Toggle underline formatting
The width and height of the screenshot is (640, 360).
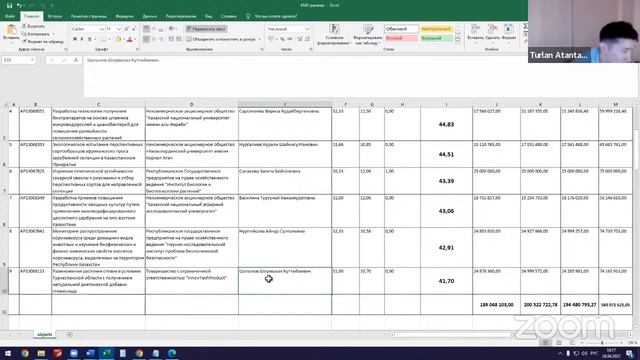(x=90, y=39)
